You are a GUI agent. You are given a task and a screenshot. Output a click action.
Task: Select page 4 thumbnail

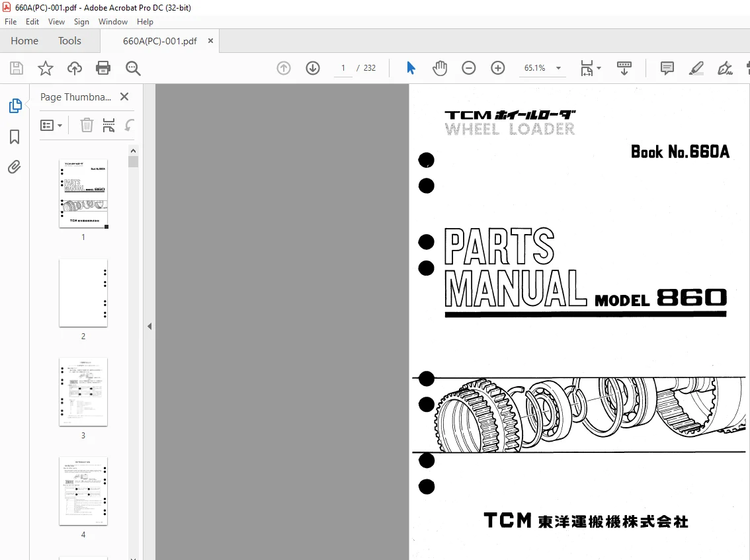pos(83,491)
